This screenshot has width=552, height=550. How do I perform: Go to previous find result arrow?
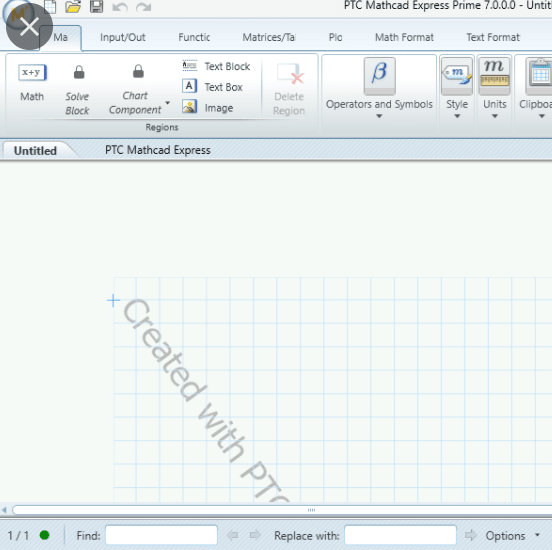(x=232, y=535)
